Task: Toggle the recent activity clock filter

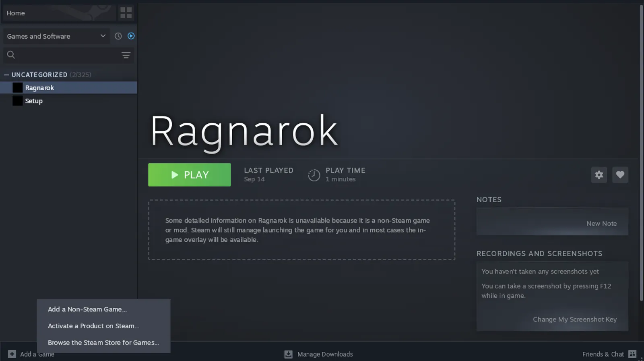Action: point(118,36)
